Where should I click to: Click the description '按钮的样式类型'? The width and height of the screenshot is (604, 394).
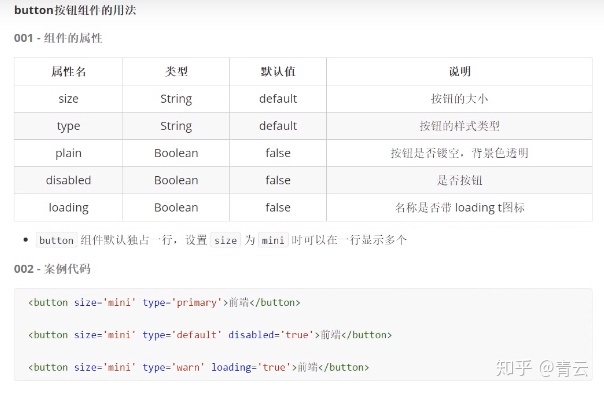coord(460,126)
